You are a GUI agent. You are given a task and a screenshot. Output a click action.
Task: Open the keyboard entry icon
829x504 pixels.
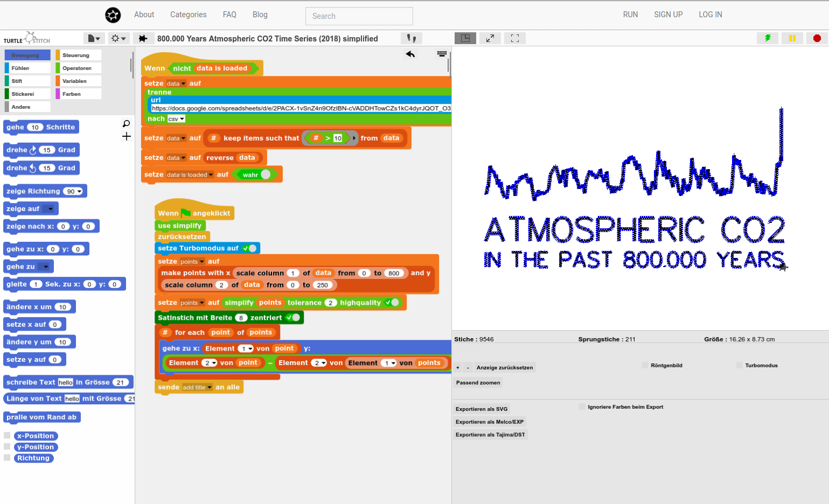(x=442, y=54)
